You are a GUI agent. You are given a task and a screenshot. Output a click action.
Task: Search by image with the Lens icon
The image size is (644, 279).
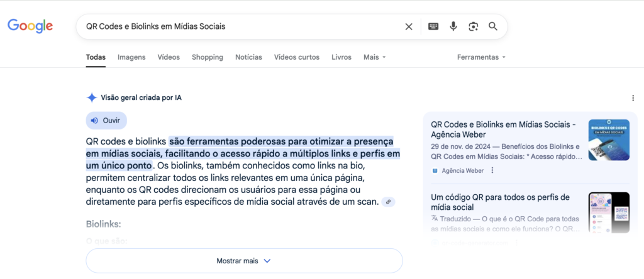pos(473,26)
